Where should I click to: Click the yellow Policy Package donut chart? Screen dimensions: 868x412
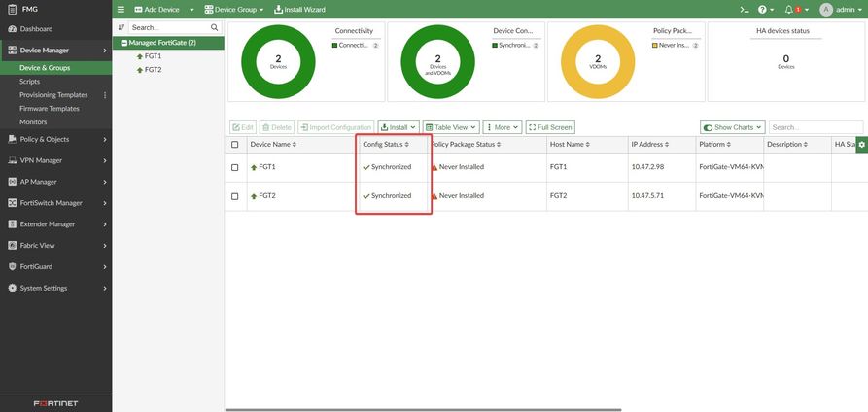598,62
